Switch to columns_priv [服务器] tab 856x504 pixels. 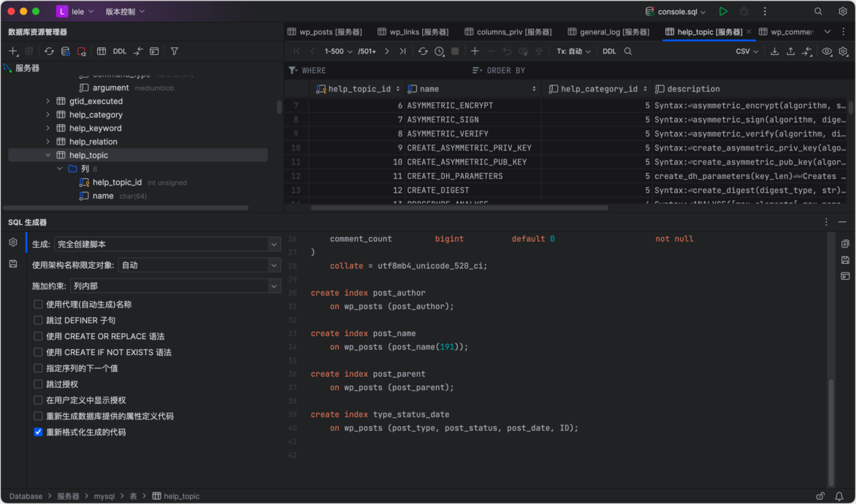click(x=508, y=31)
